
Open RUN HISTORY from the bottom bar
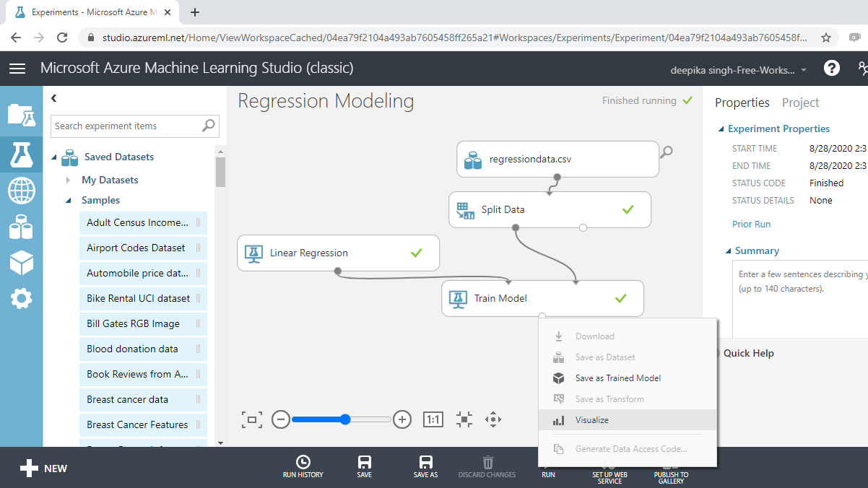pyautogui.click(x=303, y=467)
